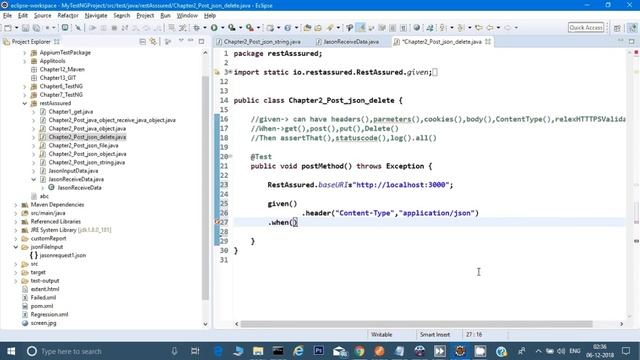Click editor horizontal scrollbar thumb
Screen dimensions: 640x360
pos(416,324)
